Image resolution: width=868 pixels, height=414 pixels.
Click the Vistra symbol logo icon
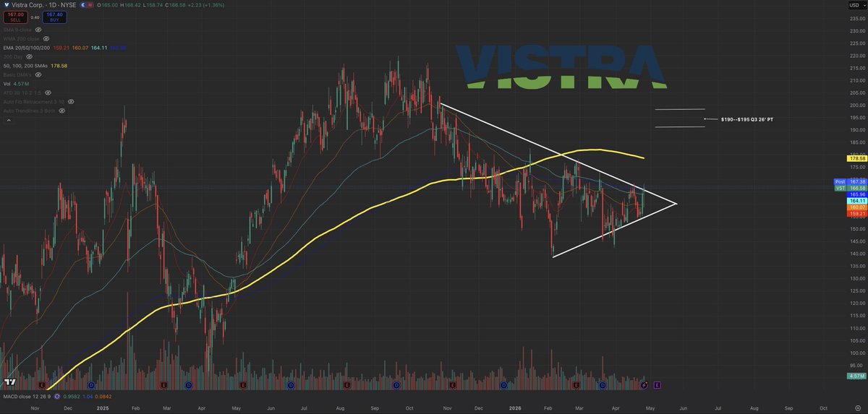pos(7,5)
